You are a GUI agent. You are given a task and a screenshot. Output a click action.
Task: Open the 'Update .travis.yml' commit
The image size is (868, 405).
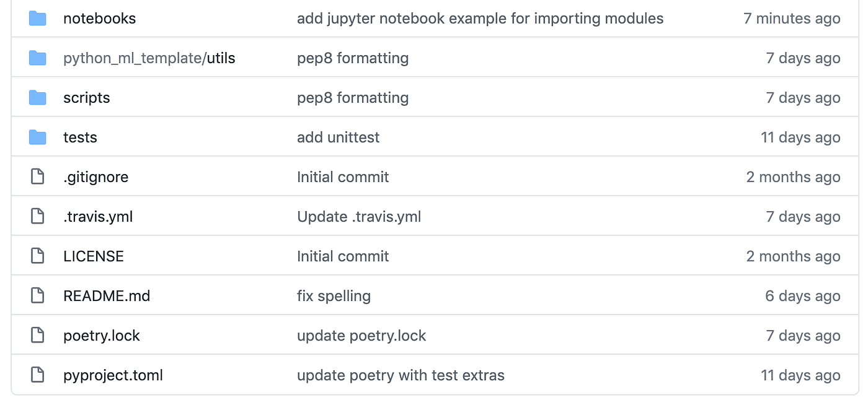click(358, 216)
